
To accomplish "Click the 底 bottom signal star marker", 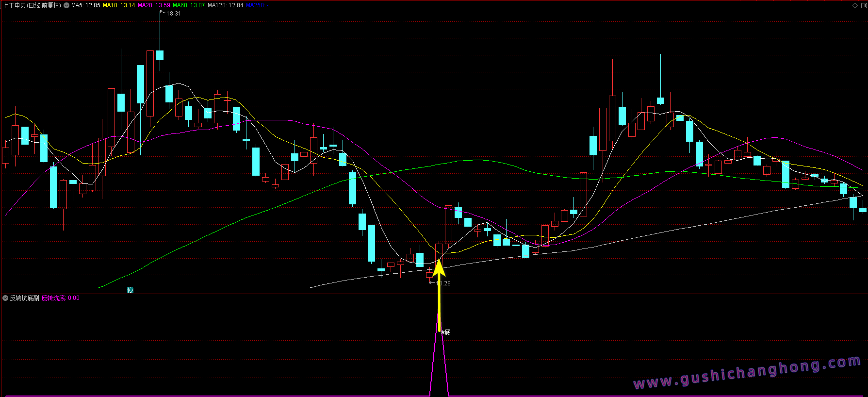I will click(445, 332).
